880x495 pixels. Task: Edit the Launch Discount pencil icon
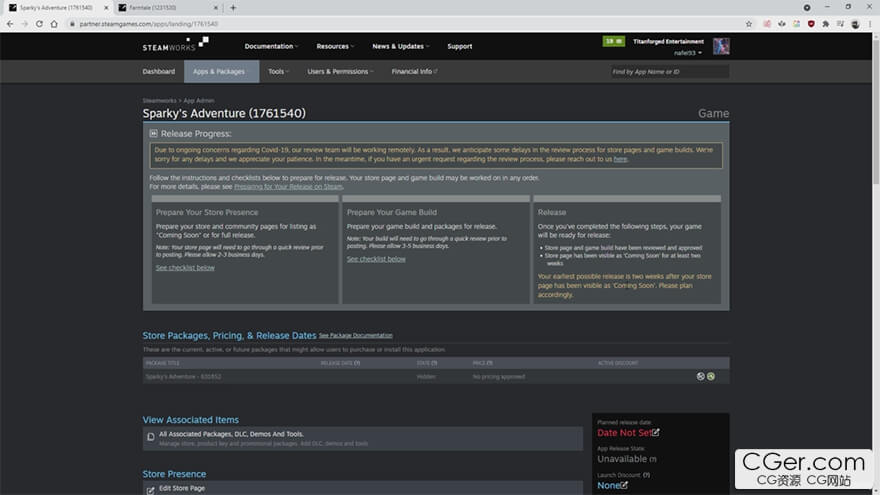[624, 484]
